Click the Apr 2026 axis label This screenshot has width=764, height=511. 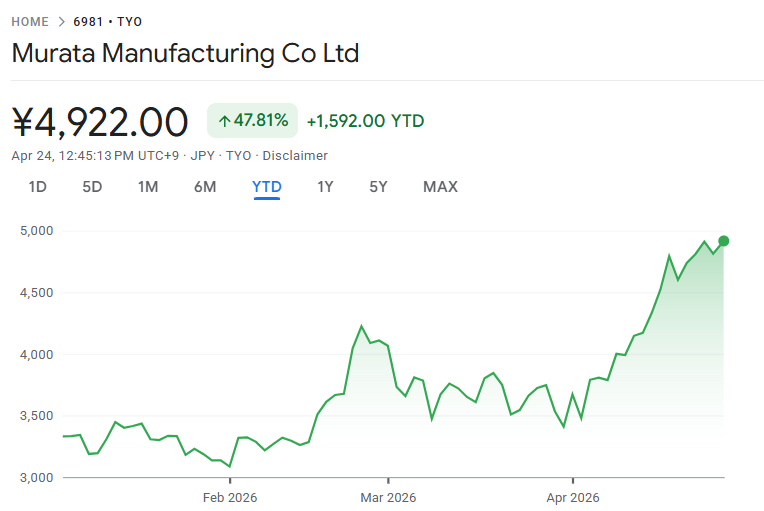(572, 497)
